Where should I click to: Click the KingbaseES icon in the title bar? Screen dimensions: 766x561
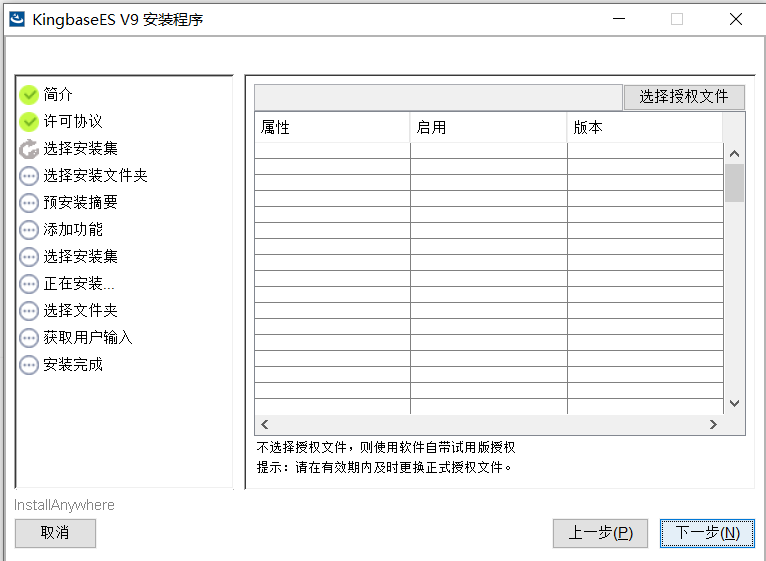pyautogui.click(x=17, y=19)
